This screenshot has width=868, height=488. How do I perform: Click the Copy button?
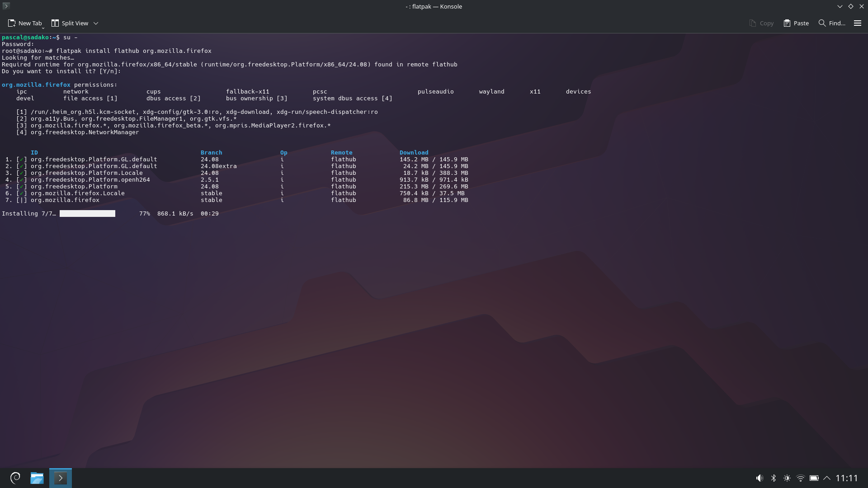[x=761, y=23]
